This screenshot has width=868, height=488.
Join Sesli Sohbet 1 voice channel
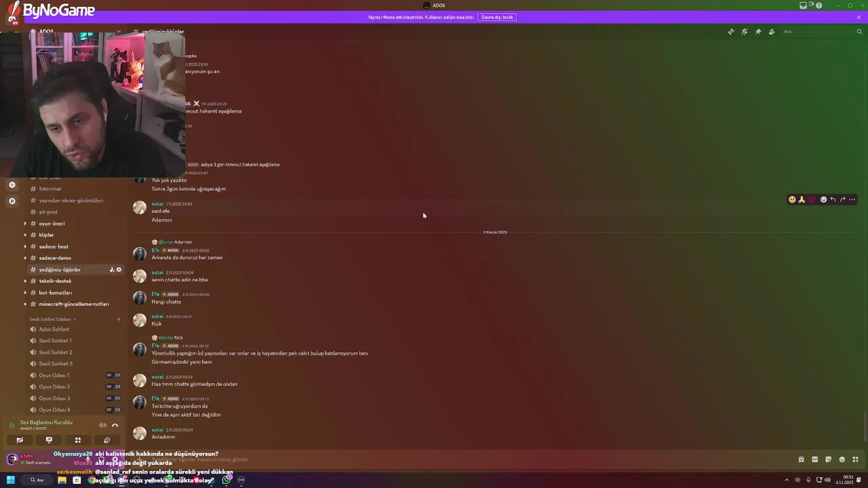pyautogui.click(x=75, y=341)
